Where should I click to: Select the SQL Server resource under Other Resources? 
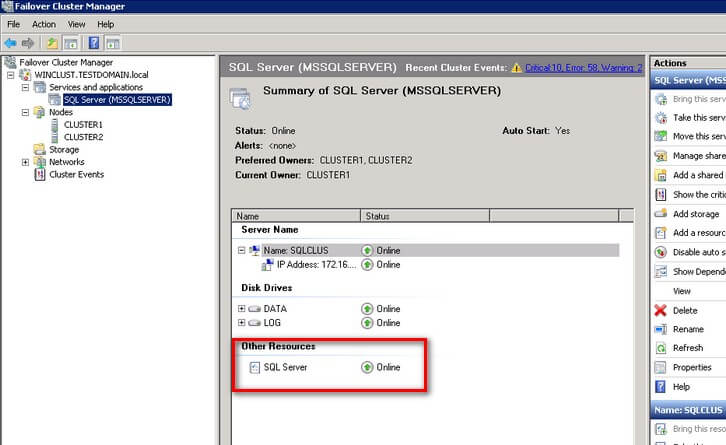coord(285,367)
